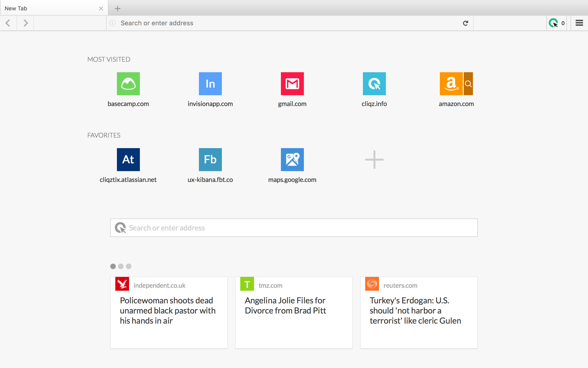Open the invisionapp.com tile icon
Screen dimensions: 588x368
[210, 84]
